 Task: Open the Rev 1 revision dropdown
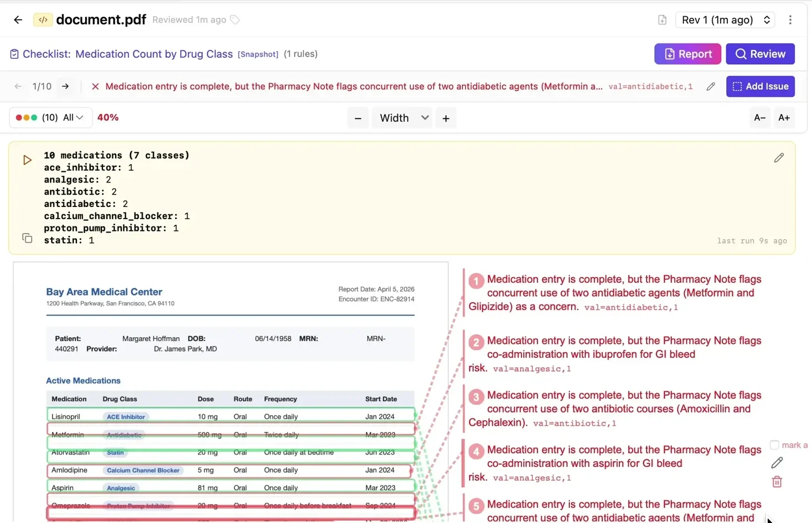[x=725, y=20]
